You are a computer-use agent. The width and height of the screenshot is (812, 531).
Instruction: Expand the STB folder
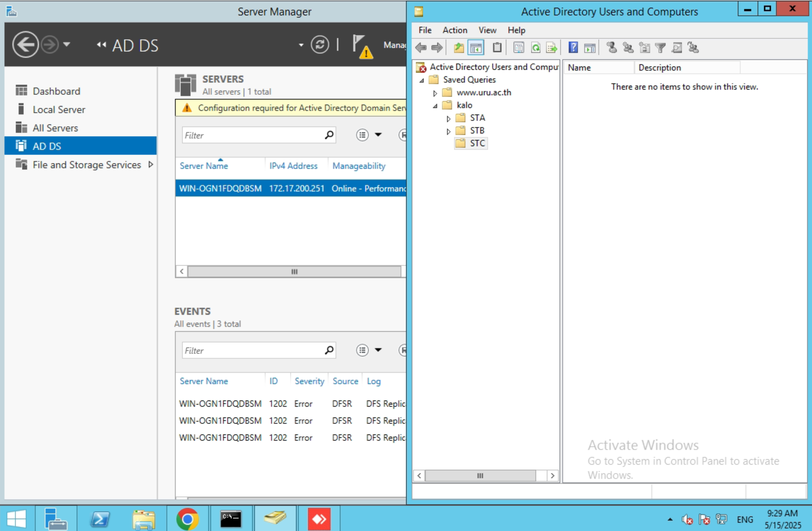[x=449, y=131]
